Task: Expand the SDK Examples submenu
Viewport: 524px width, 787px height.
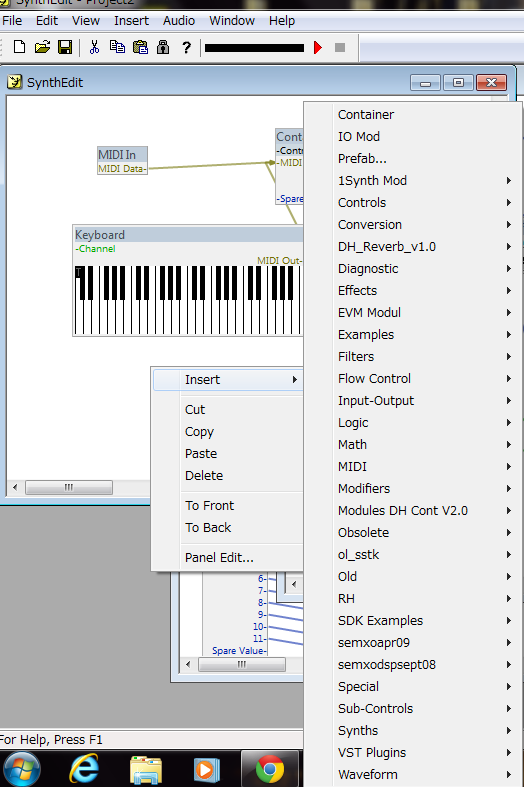Action: coord(413,621)
